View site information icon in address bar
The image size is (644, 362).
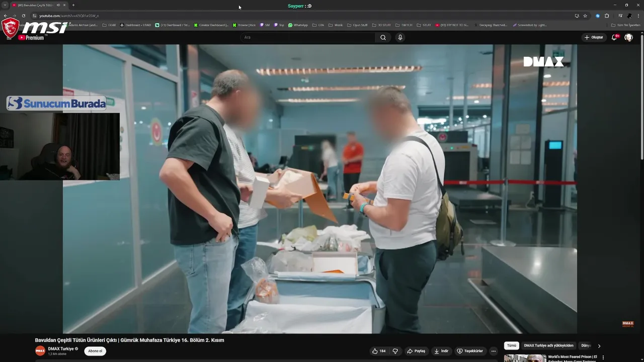point(34,16)
